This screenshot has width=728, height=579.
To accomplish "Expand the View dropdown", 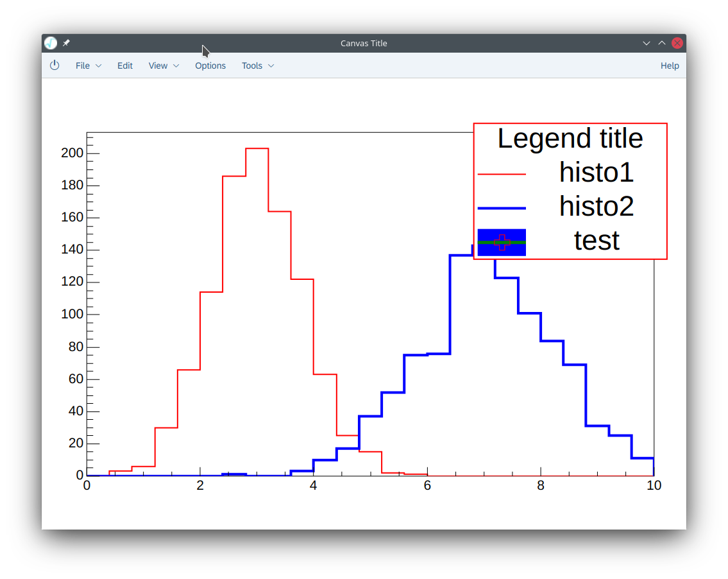I will coord(158,65).
